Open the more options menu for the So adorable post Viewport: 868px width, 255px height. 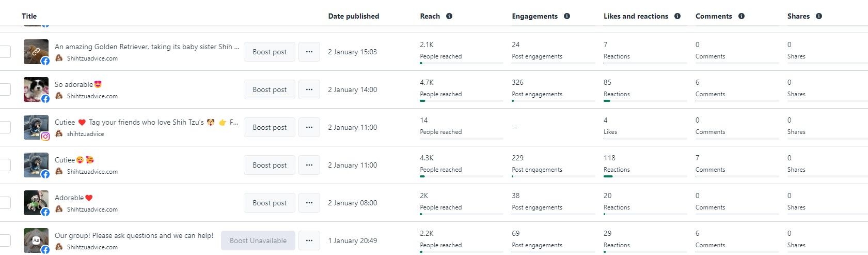point(309,89)
